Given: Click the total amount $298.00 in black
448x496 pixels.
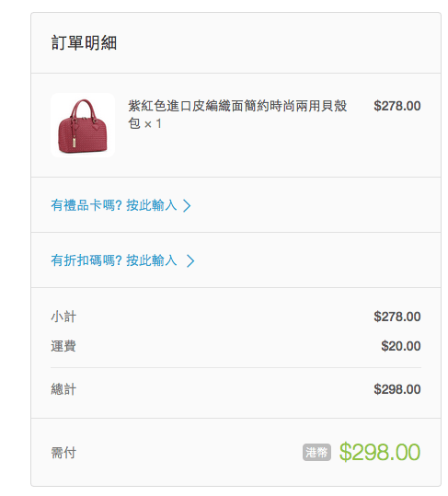Looking at the screenshot, I should click(397, 389).
